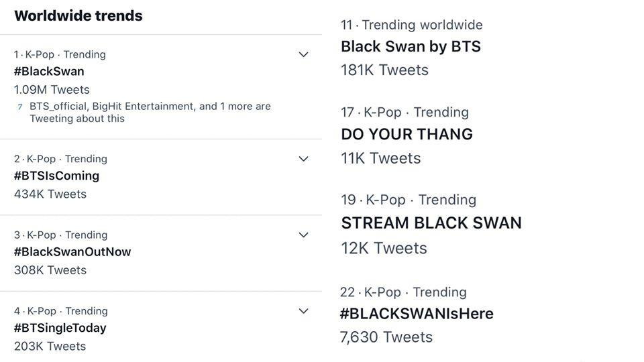This screenshot has width=644, height=362.
Task: Select the DO YOUR THANG trend
Action: [407, 134]
